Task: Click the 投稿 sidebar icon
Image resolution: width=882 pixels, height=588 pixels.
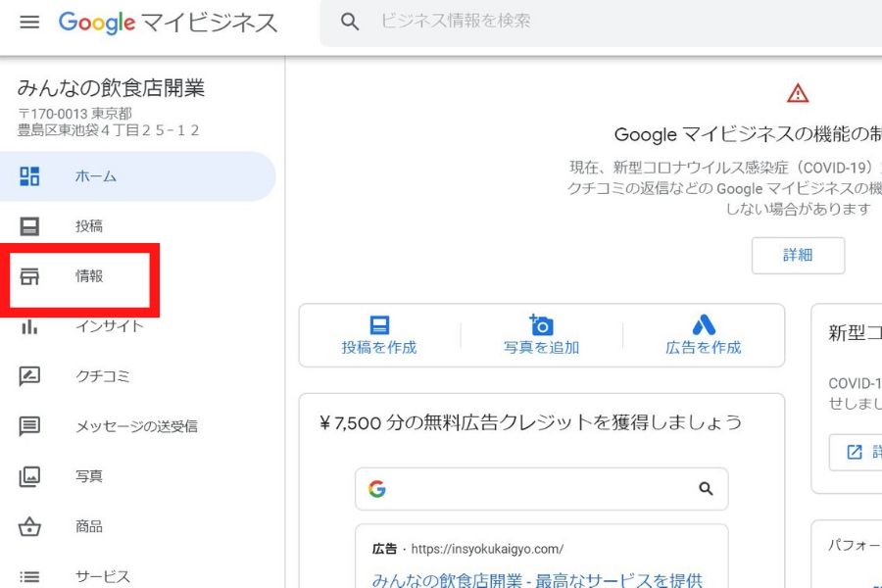Action: (x=29, y=226)
